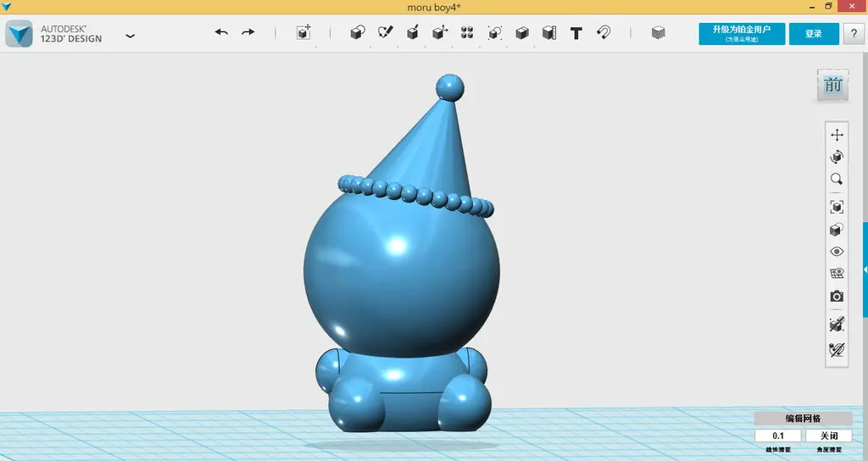The image size is (868, 461).
Task: Open the Measure tool
Action: click(548, 33)
